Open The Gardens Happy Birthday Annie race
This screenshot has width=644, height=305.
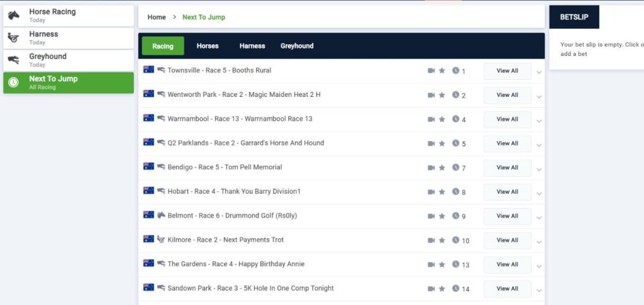(x=236, y=264)
